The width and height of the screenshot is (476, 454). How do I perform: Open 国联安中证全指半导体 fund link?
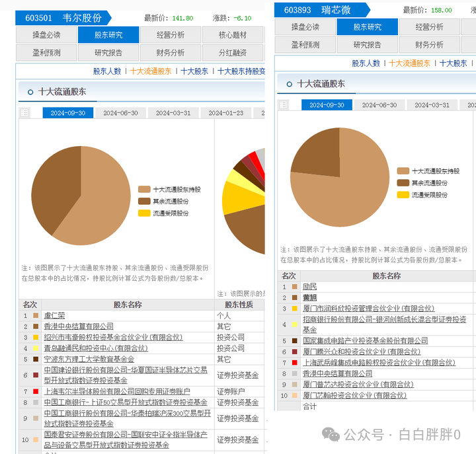(x=126, y=439)
